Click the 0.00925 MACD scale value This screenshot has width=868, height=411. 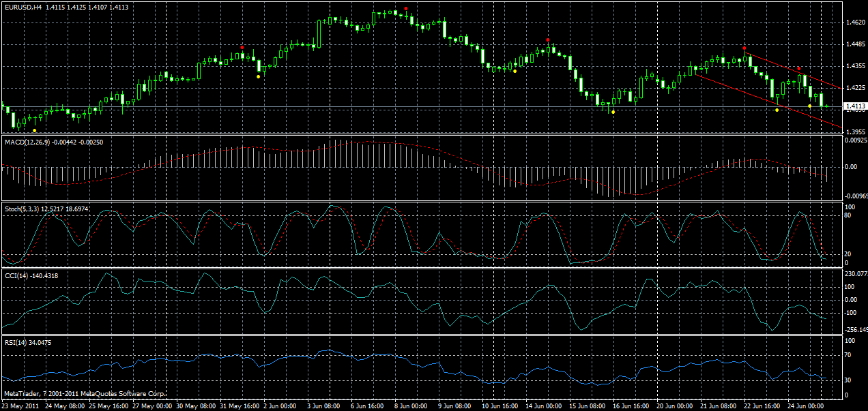[x=856, y=140]
